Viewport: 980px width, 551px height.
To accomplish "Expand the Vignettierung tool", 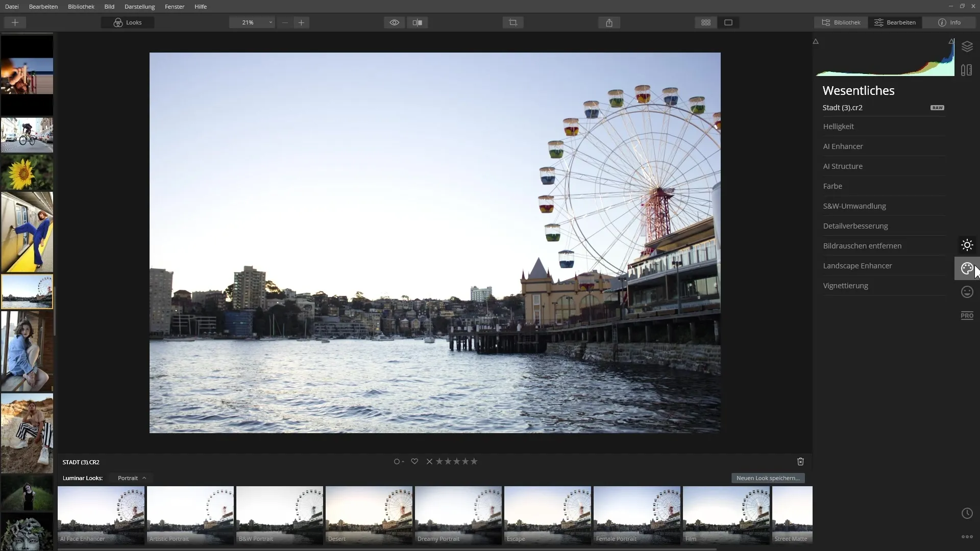I will click(884, 286).
